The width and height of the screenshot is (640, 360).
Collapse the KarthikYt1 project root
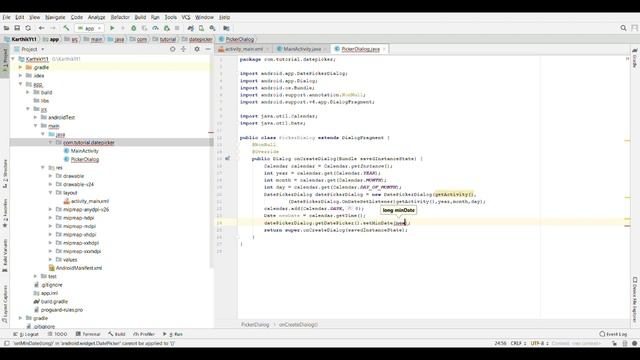coord(13,59)
